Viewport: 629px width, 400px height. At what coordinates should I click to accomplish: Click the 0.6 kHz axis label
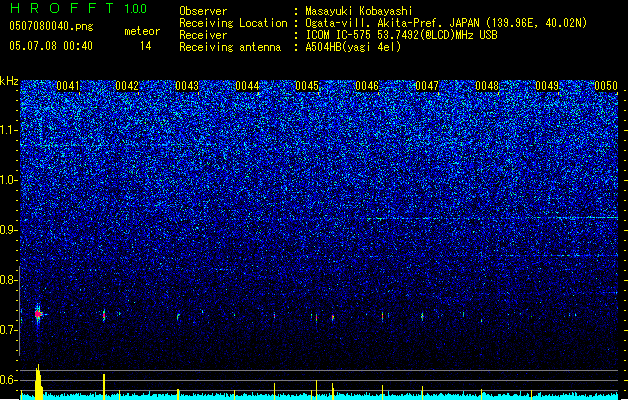pyautogui.click(x=8, y=380)
